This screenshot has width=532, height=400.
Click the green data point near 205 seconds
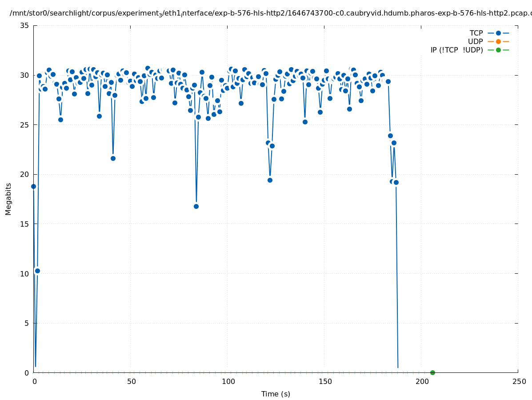tap(432, 372)
